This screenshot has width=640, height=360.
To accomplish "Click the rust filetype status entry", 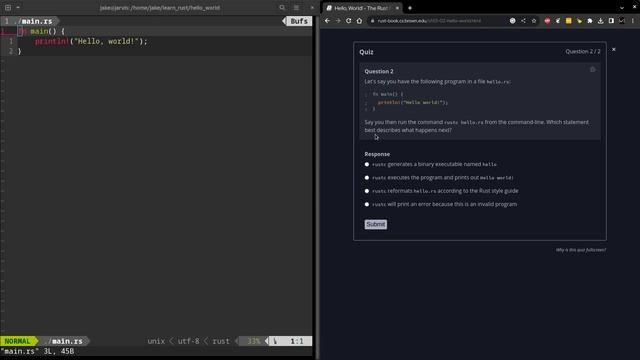I will pos(221,341).
